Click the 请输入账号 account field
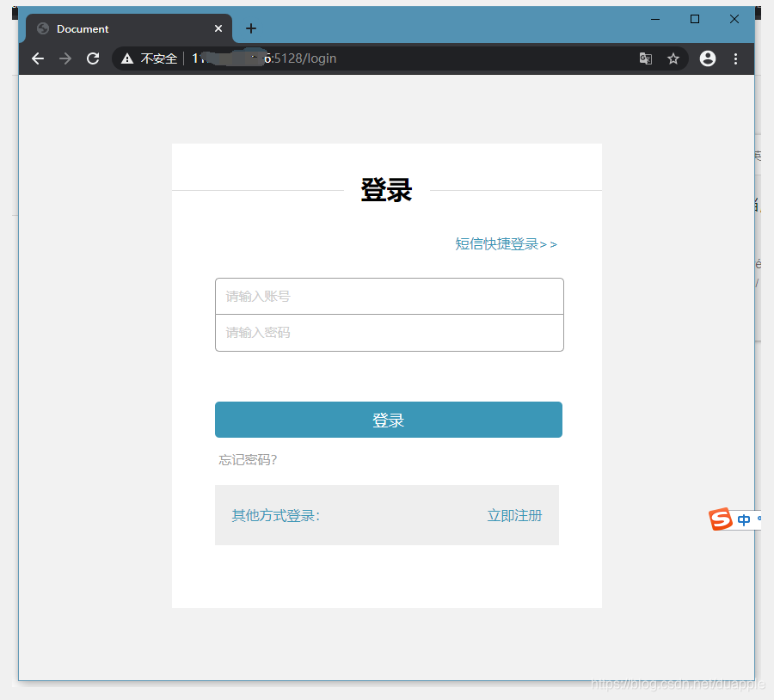 point(389,296)
